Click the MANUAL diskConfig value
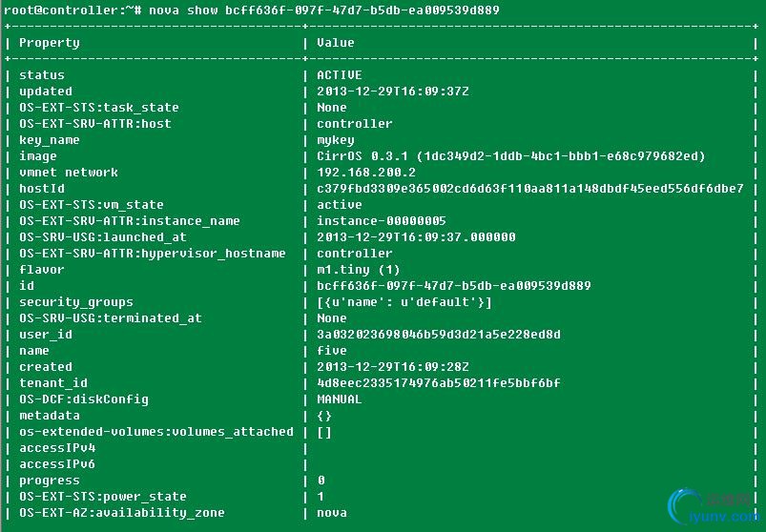 tap(340, 399)
